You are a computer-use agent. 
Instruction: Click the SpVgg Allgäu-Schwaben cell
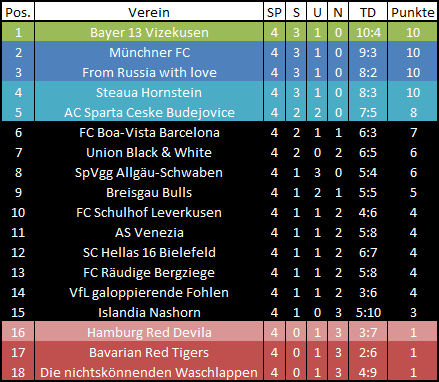click(x=149, y=172)
